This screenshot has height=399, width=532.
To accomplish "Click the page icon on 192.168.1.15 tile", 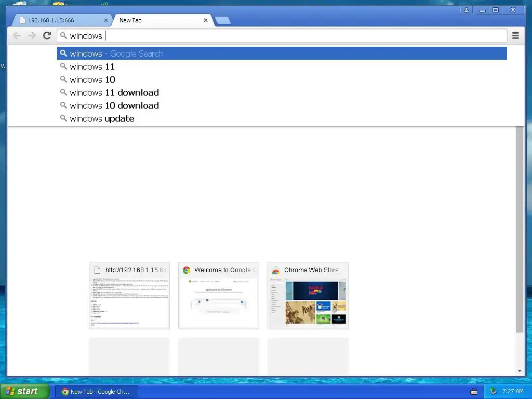I will [x=97, y=270].
